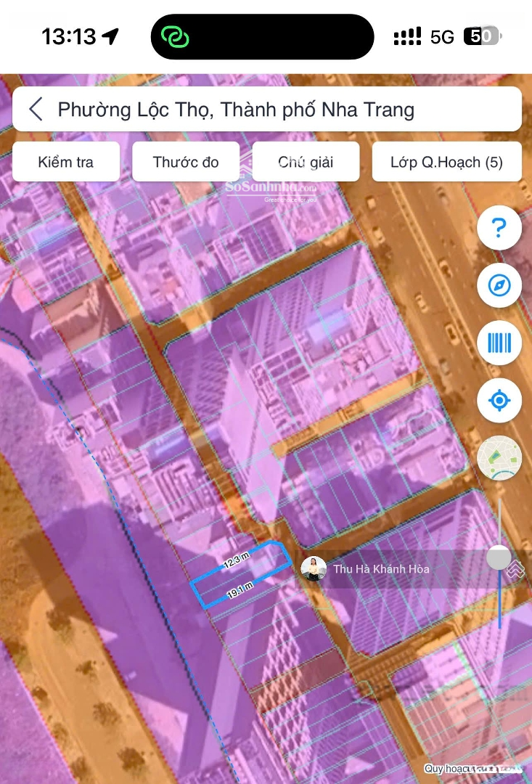Screen dimensions: 532x784
Task: Select the Thước đo measuring tool
Action: point(186,162)
